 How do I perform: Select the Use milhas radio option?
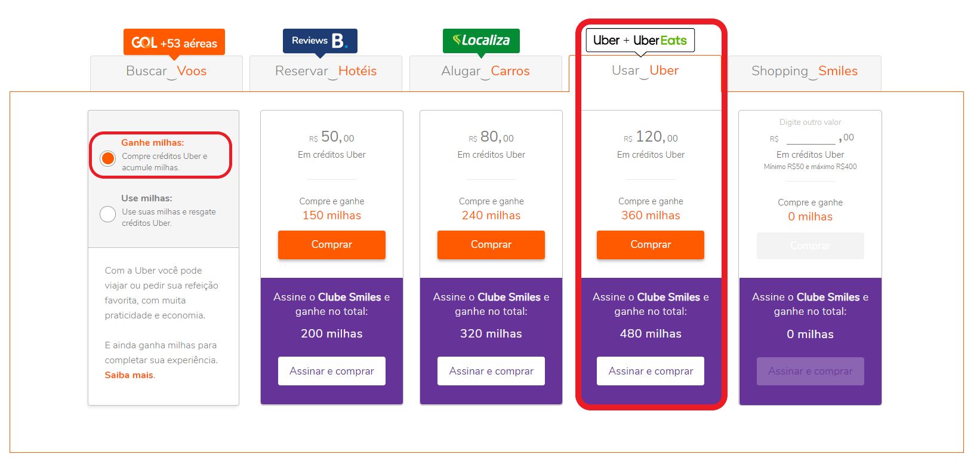[108, 214]
